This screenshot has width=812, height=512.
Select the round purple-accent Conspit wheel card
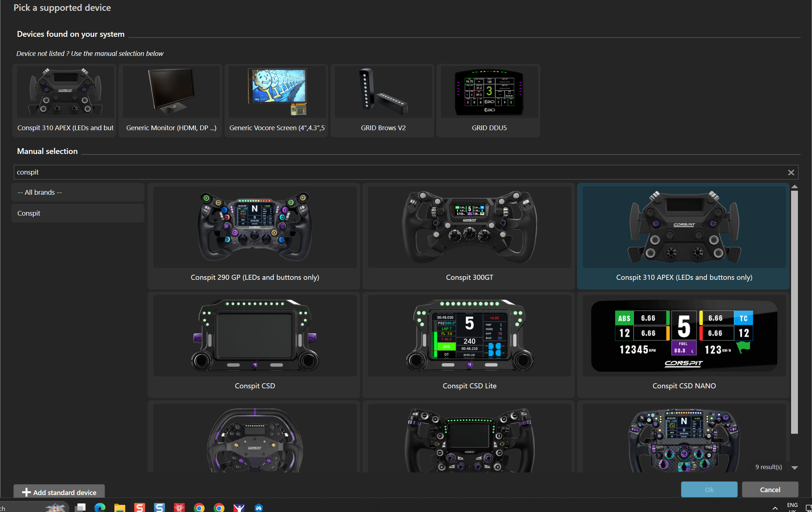pos(254,437)
